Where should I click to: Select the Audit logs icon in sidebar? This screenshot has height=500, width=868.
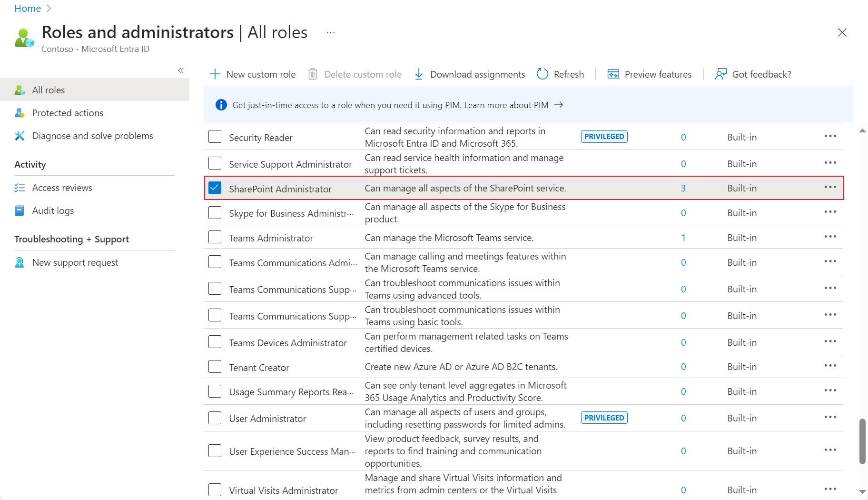(20, 210)
